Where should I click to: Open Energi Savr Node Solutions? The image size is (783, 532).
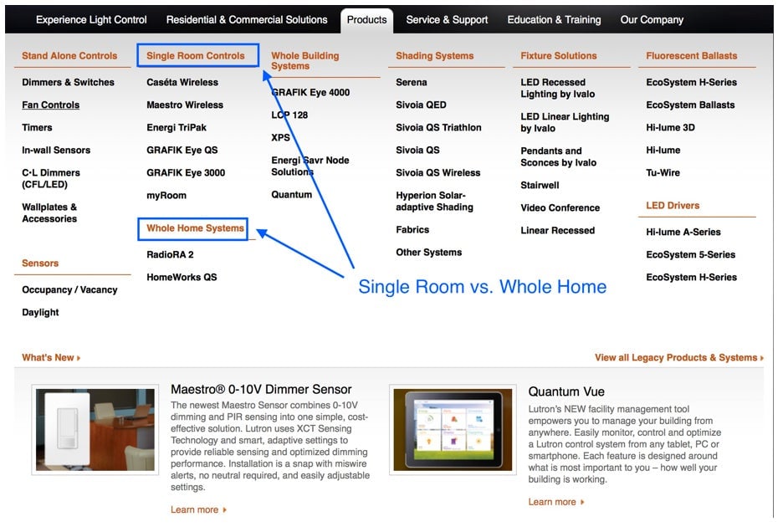[x=310, y=166]
